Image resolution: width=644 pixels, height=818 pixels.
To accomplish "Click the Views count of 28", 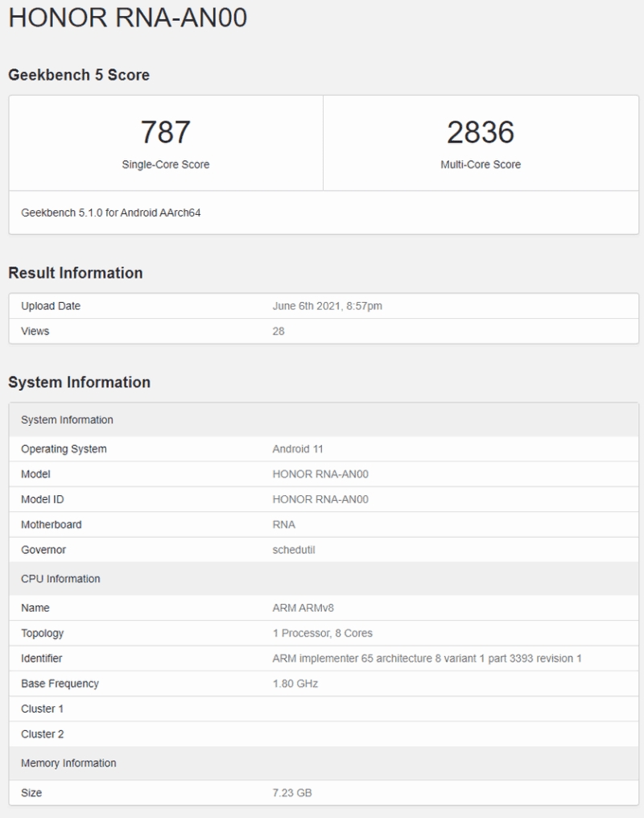I will tap(277, 331).
